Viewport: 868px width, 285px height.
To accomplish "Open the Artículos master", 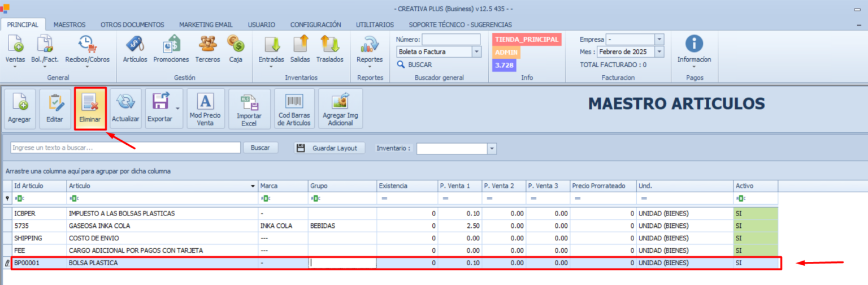I will point(134,49).
